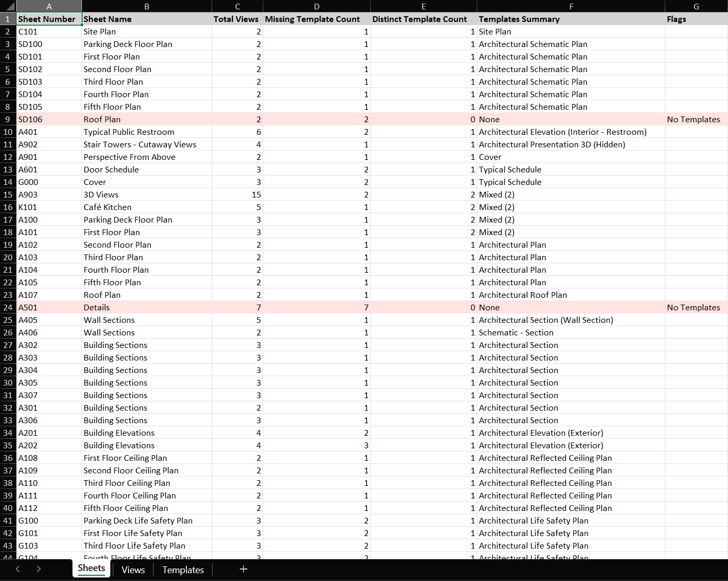
Task: Select column G header
Action: (696, 6)
